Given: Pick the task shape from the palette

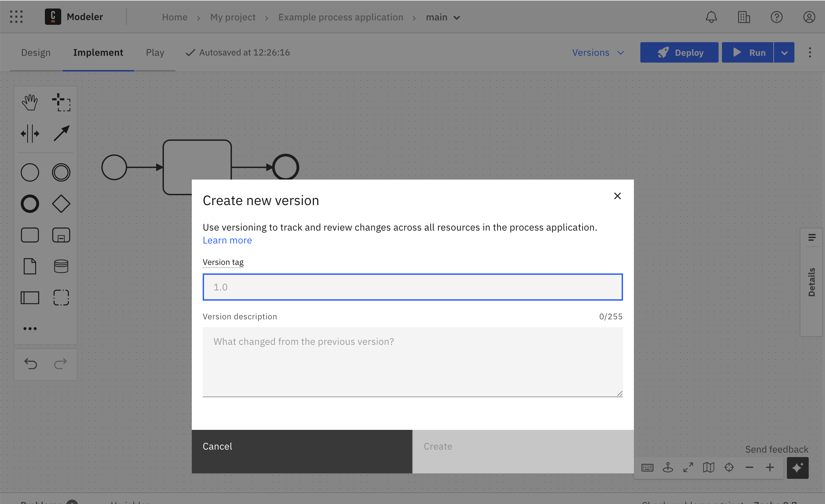Looking at the screenshot, I should click(x=30, y=235).
